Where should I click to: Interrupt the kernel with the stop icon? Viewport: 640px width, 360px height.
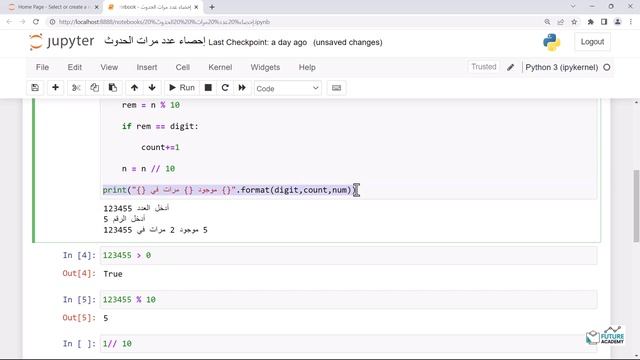pyautogui.click(x=208, y=88)
